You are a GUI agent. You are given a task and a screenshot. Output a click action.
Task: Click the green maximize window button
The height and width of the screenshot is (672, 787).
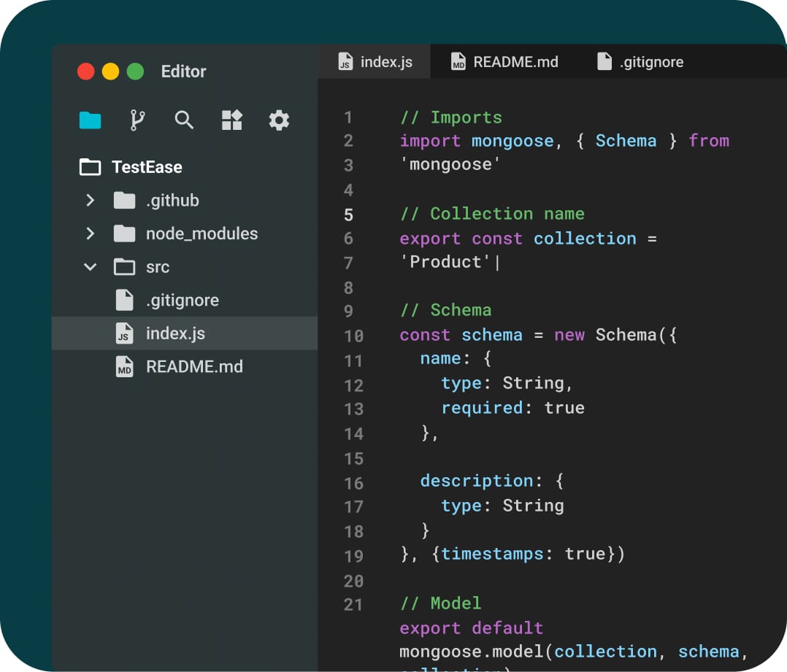point(135,72)
